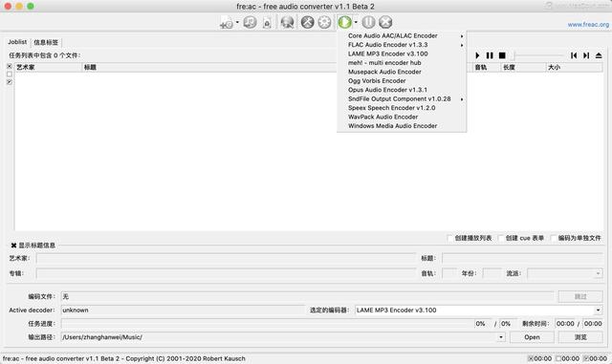Open the add files dropdown arrow
This screenshot has height=364, width=612.
click(237, 22)
